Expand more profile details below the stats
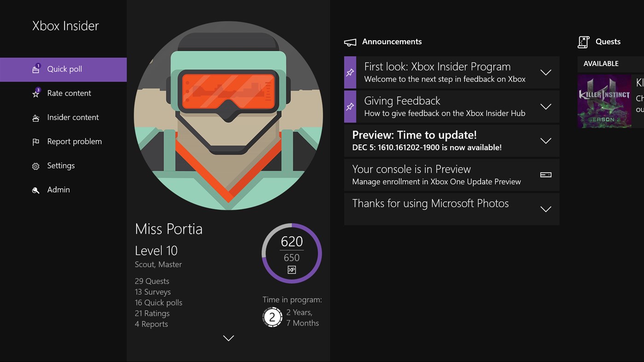Image resolution: width=644 pixels, height=362 pixels. click(x=228, y=338)
